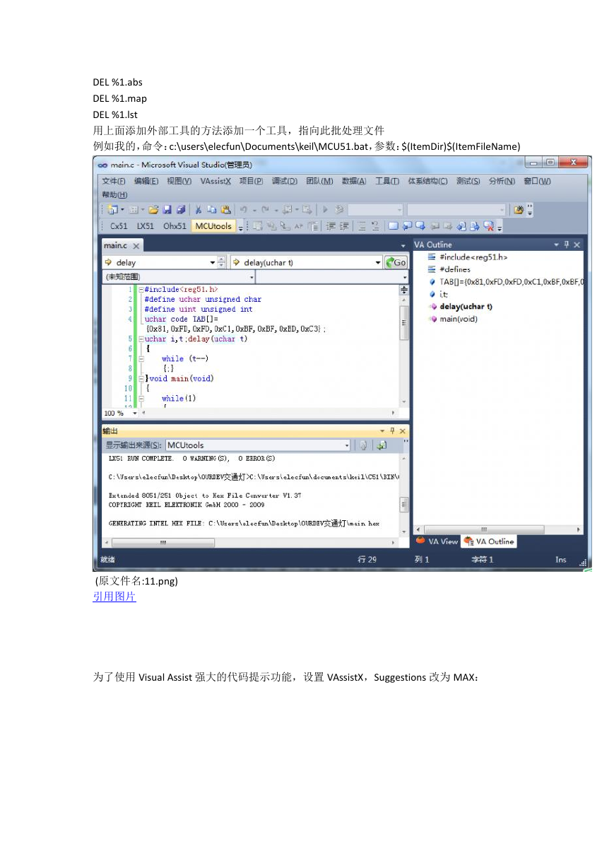Click the Increase Indent icon
Screen dimensions: 614x868
[344, 226]
